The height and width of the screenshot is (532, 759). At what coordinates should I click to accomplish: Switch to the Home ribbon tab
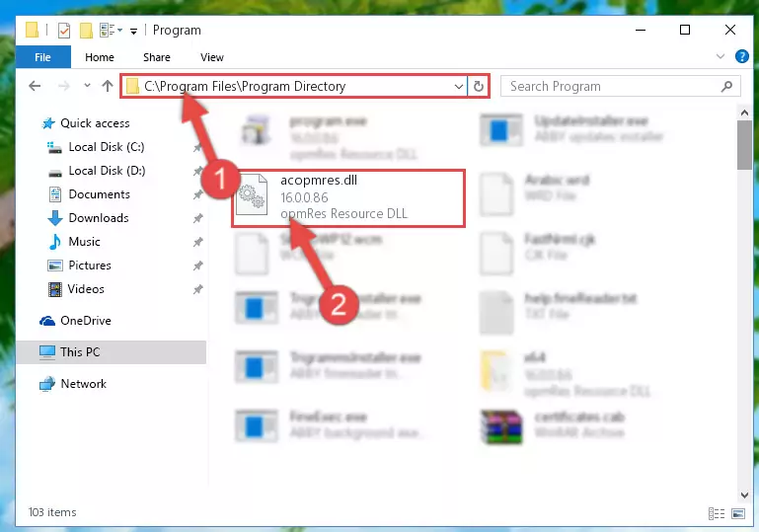point(100,57)
